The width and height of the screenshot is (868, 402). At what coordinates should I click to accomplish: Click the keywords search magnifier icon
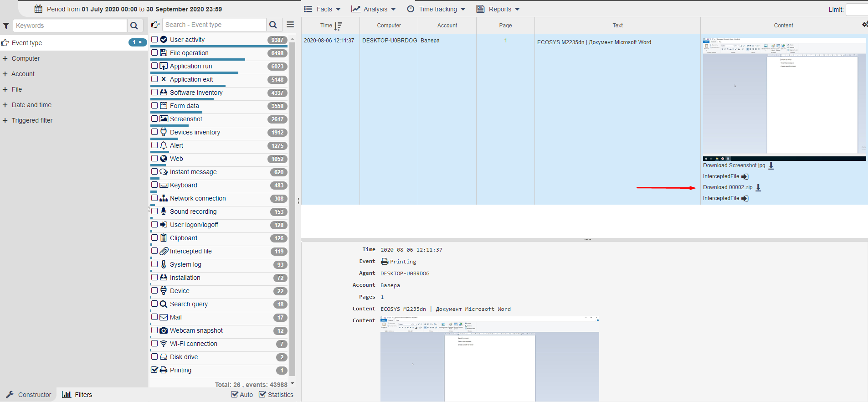pyautogui.click(x=134, y=26)
